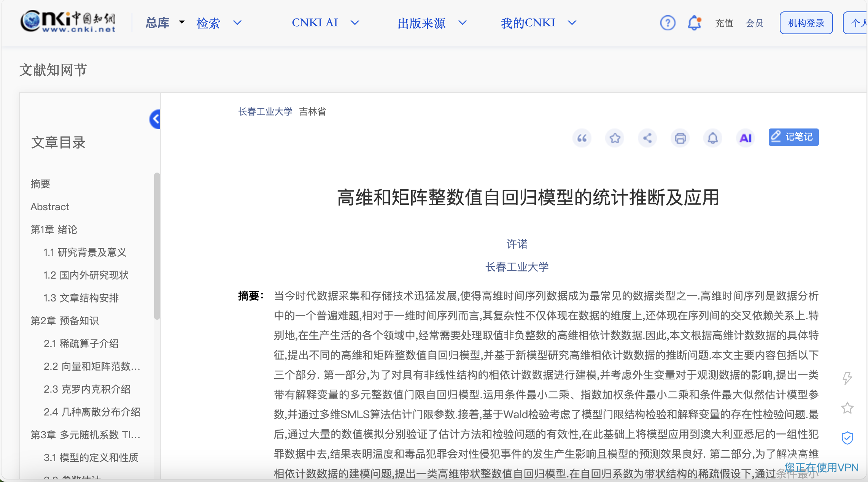This screenshot has height=482, width=868.
Task: Open the 出版来源 menu
Action: (421, 23)
